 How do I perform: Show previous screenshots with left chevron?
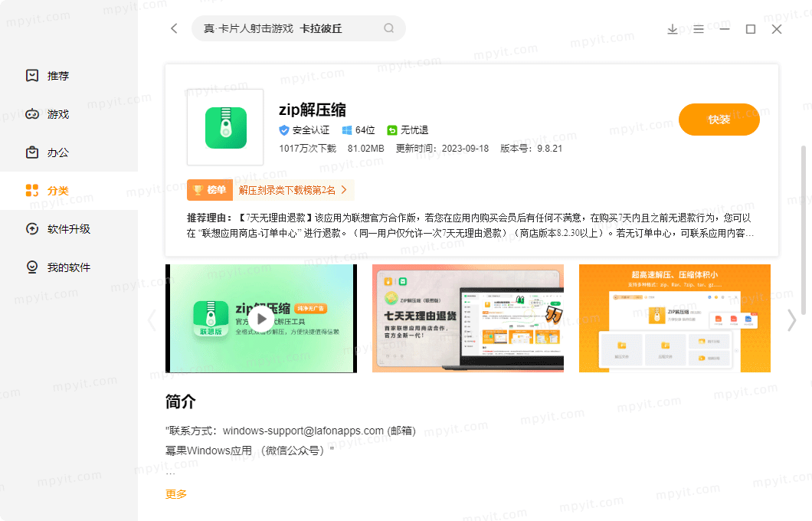tap(152, 320)
